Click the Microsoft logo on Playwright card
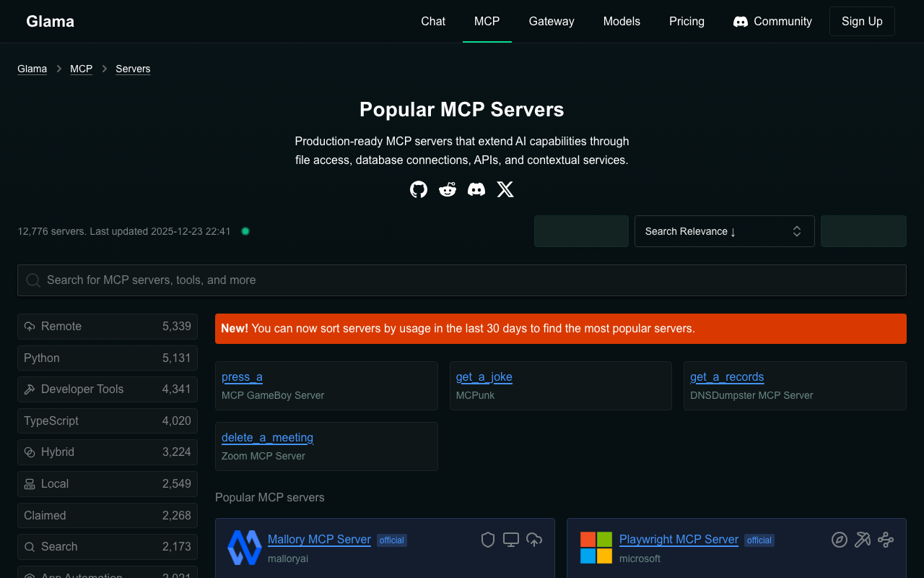The image size is (924, 578). coord(596,548)
